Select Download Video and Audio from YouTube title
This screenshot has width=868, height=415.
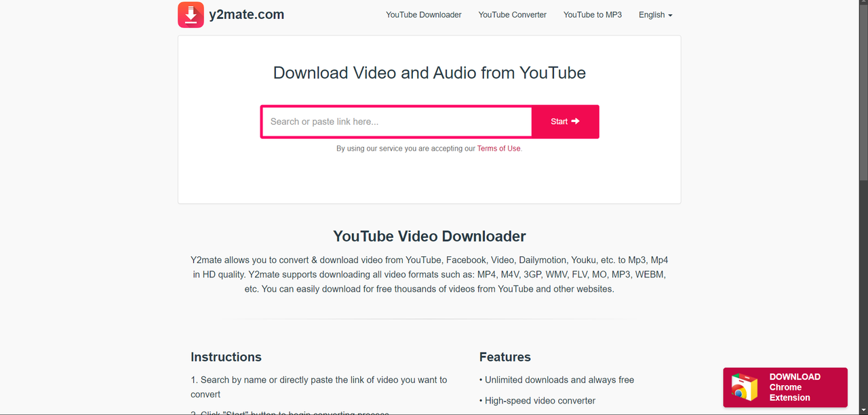[429, 73]
